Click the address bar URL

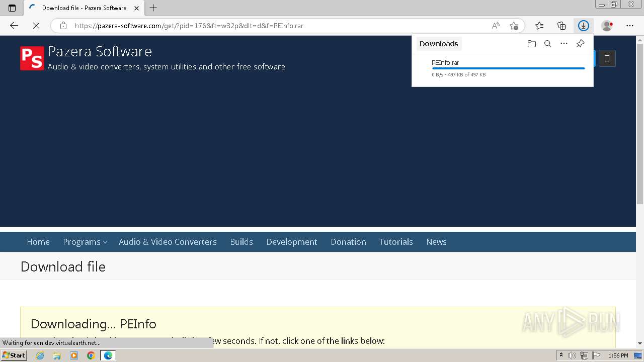click(x=189, y=26)
